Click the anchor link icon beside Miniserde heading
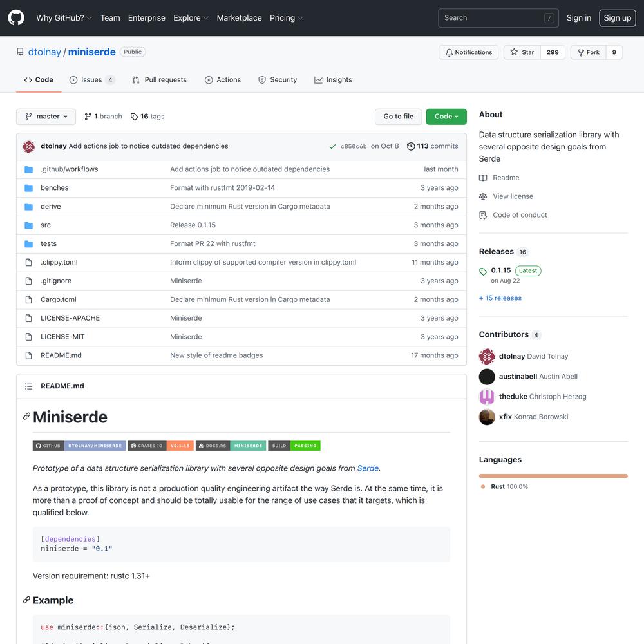Viewport: 644px width, 644px height. (x=26, y=417)
